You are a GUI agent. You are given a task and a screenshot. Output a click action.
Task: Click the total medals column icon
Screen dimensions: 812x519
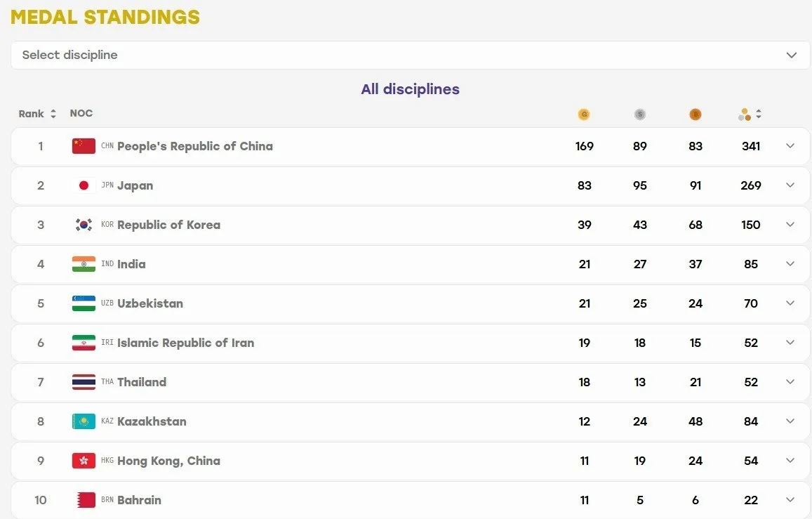point(745,114)
